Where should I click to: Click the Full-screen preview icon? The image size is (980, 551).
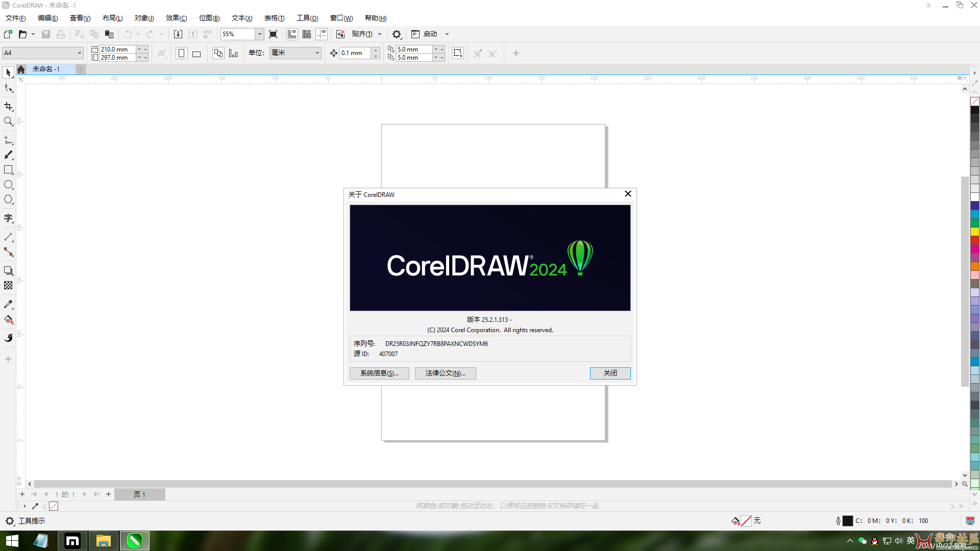273,34
